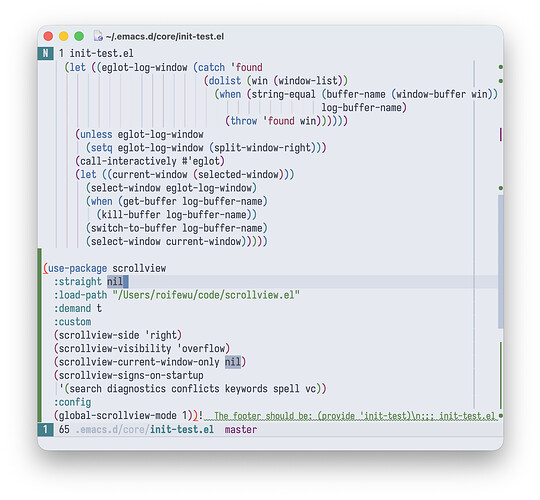Click 'scrollview-visibility' symbol
This screenshot has width=540, height=500.
tap(115, 349)
